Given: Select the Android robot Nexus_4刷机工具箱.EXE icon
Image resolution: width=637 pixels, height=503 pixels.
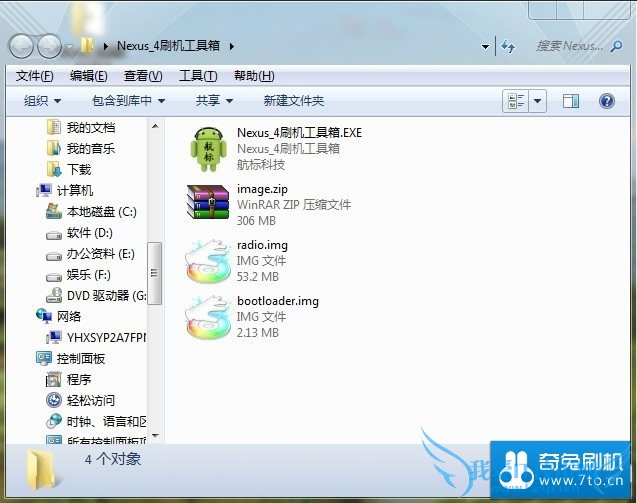Looking at the screenshot, I should click(208, 149).
